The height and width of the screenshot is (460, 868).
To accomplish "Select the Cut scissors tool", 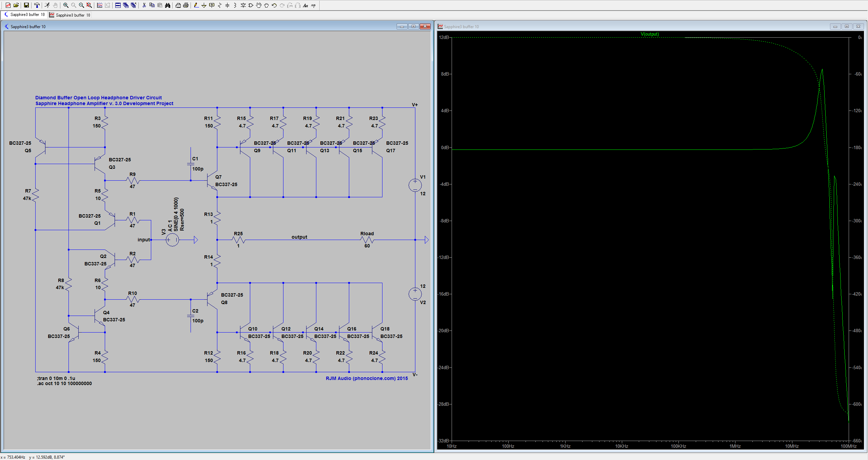I will click(144, 5).
